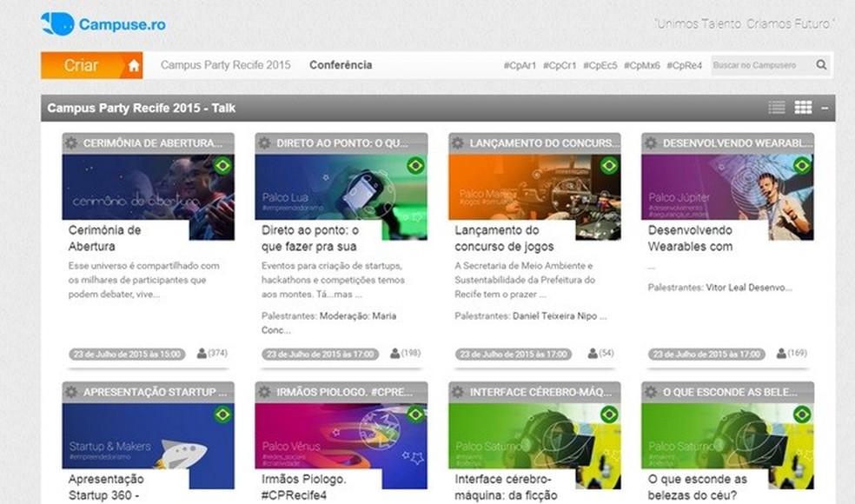Open the home icon beside Criar
The image size is (855, 504).
click(x=134, y=66)
